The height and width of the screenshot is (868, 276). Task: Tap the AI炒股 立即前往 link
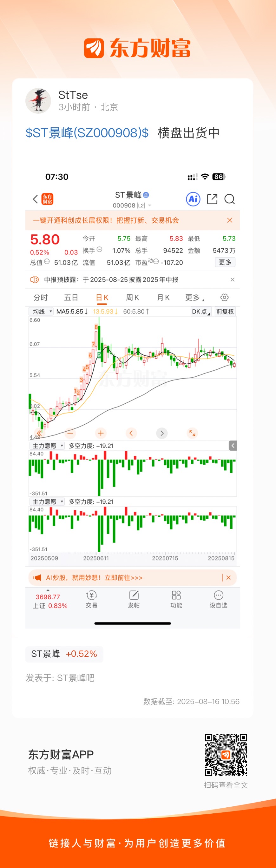94,577
